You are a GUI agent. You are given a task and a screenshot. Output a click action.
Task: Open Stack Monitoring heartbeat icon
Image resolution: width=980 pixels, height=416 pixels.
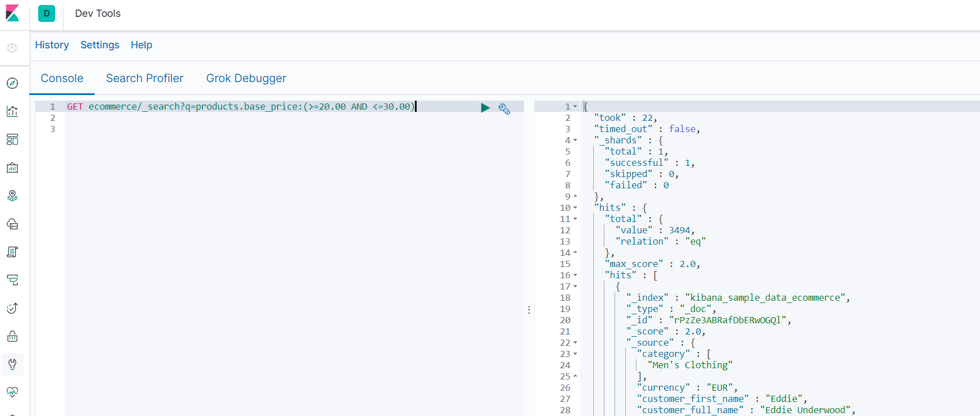pyautogui.click(x=12, y=392)
